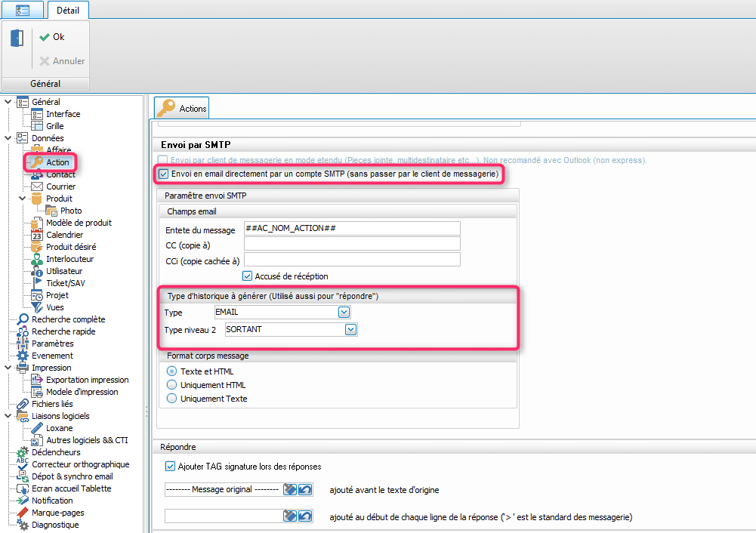Viewport: 756px width, 533px height.
Task: Select Ticket/SAV in the tree
Action: [65, 283]
